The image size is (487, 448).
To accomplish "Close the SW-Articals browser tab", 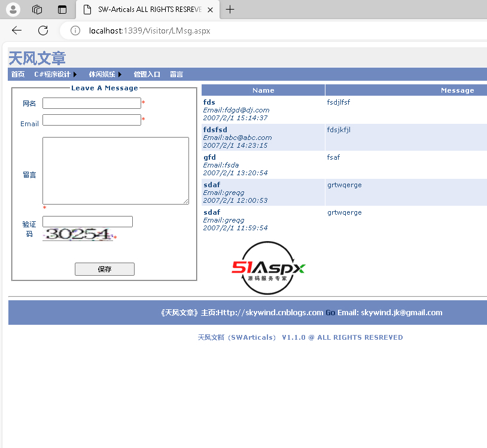I will click(x=210, y=10).
